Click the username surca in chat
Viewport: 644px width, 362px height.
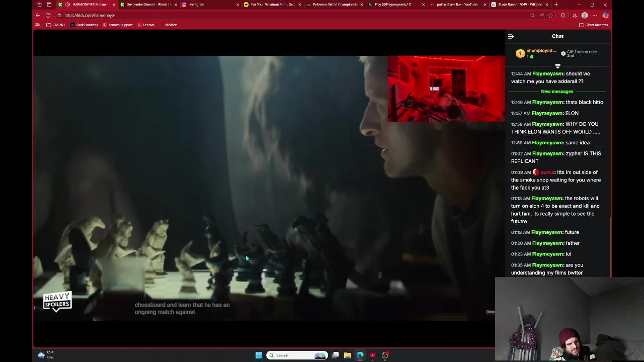pyautogui.click(x=547, y=172)
